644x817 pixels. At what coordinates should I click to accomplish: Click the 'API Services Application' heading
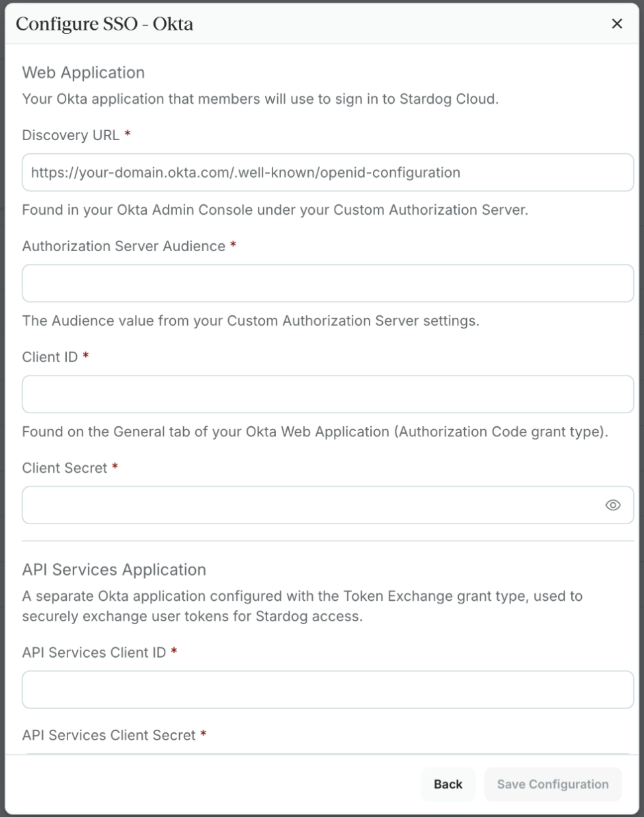(x=114, y=570)
